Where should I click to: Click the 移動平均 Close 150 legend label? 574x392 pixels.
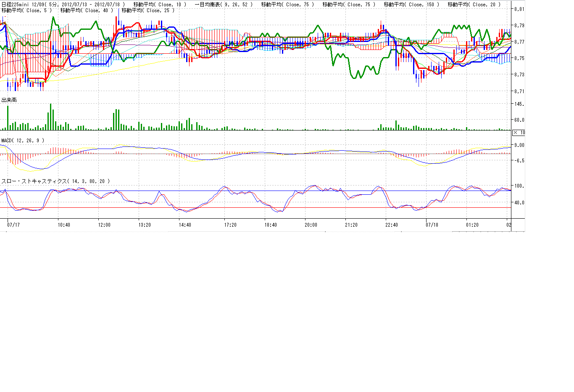pyautogui.click(x=411, y=5)
